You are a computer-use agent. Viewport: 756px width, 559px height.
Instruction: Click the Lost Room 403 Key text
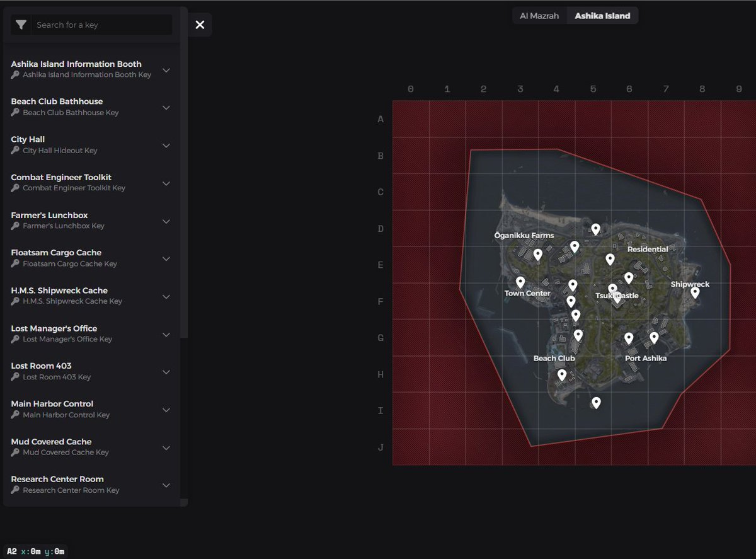(x=57, y=377)
